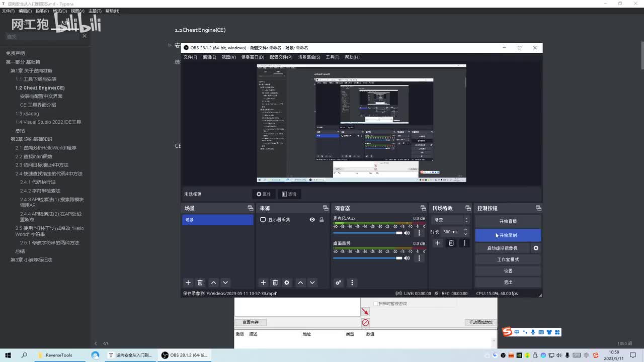Screen dimensions: 644x362
Task: Click 启动虚拟摄像机 button
Action: click(x=502, y=248)
